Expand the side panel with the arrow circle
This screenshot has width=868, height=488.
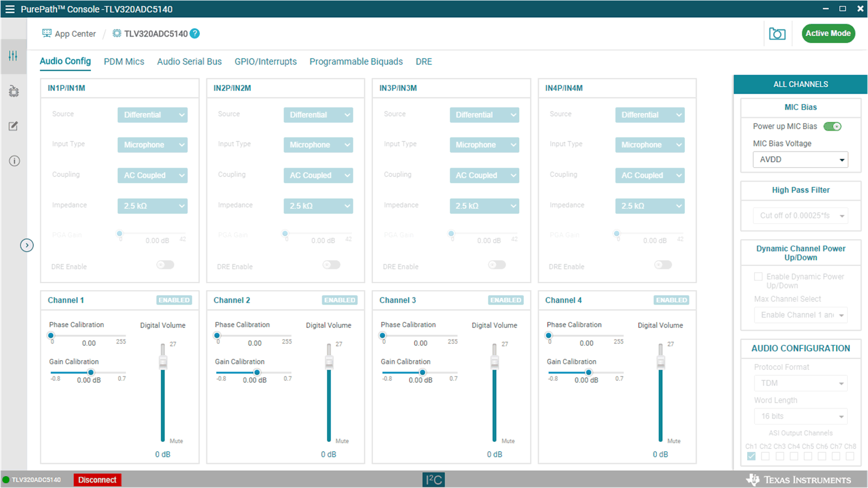tap(27, 245)
